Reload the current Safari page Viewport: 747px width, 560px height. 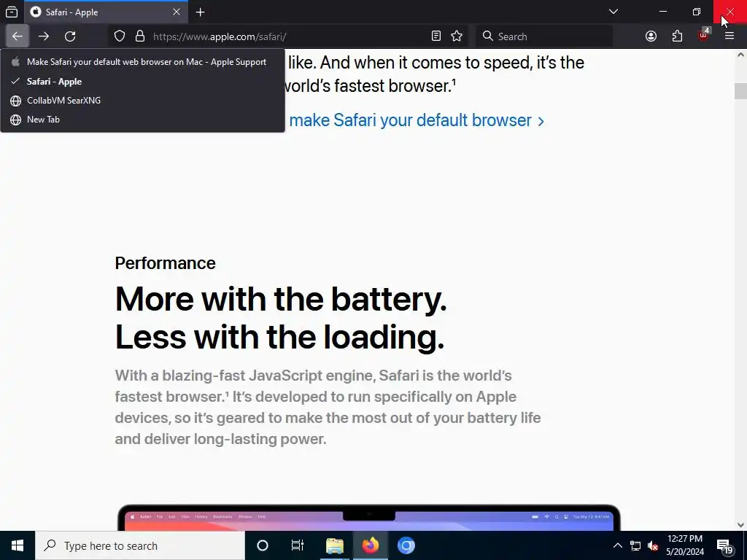[x=70, y=36]
